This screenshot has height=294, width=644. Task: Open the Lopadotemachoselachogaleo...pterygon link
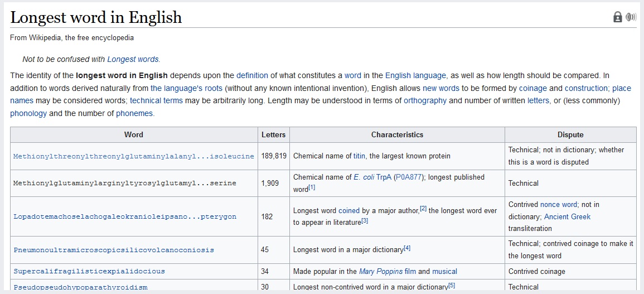125,216
